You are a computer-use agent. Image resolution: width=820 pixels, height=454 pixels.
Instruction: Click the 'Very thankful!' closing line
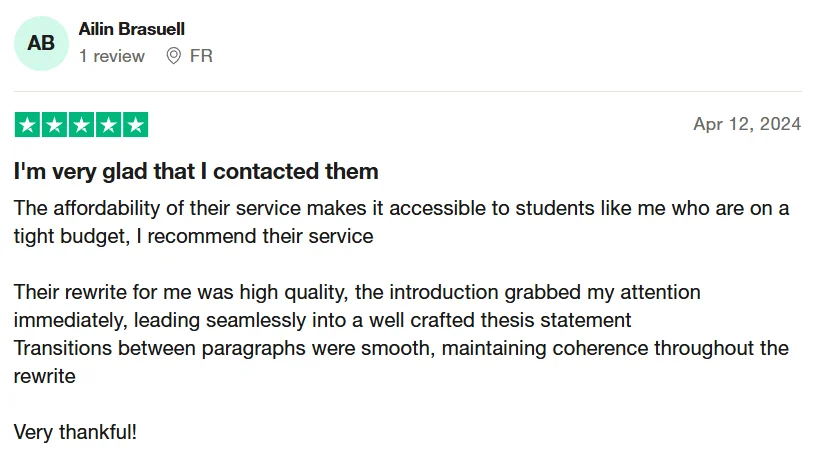(x=75, y=433)
